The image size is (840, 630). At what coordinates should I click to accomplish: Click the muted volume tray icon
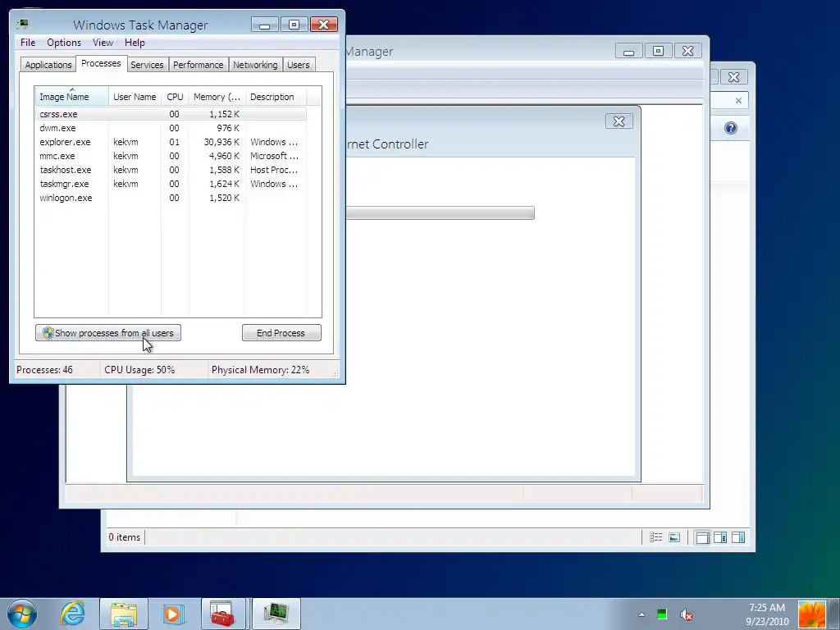687,614
